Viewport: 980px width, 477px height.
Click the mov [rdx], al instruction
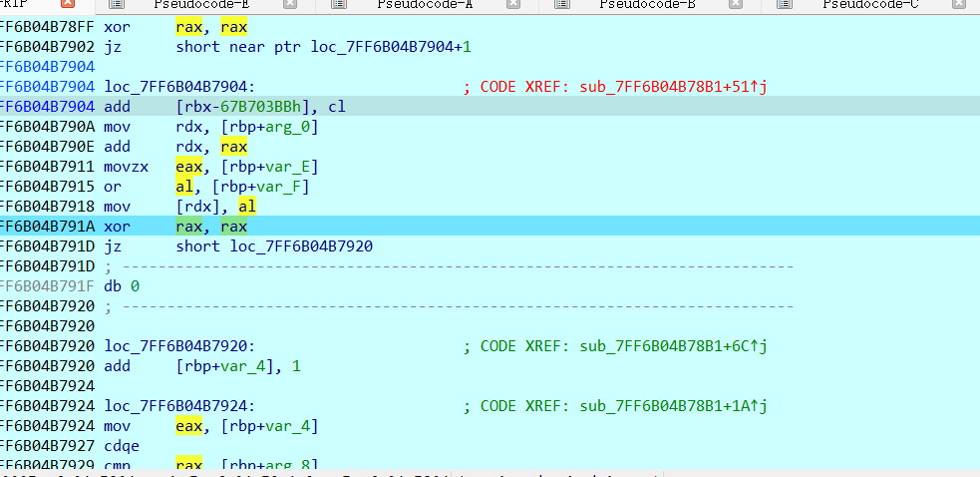(x=180, y=207)
